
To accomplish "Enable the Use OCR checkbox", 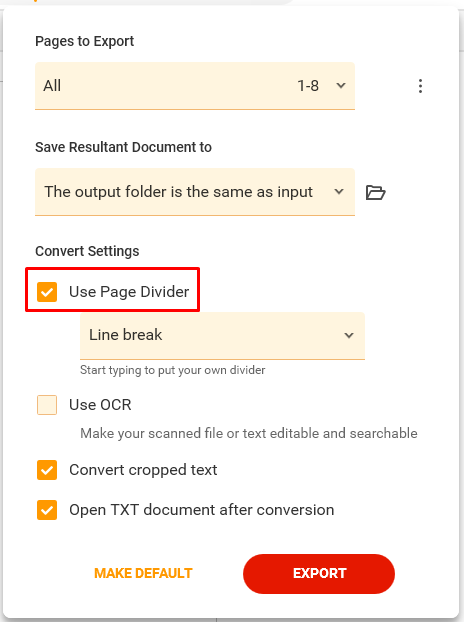I will point(47,405).
